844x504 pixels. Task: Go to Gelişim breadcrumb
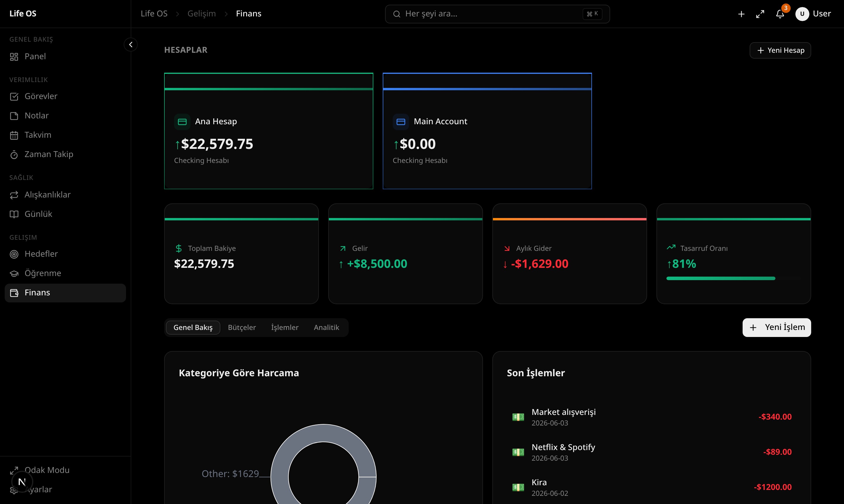202,13
